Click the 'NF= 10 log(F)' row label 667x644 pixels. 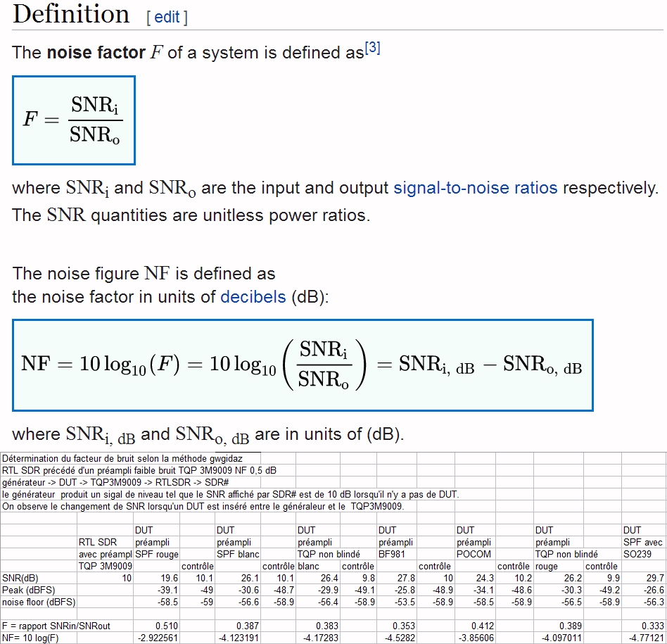pyautogui.click(x=30, y=638)
